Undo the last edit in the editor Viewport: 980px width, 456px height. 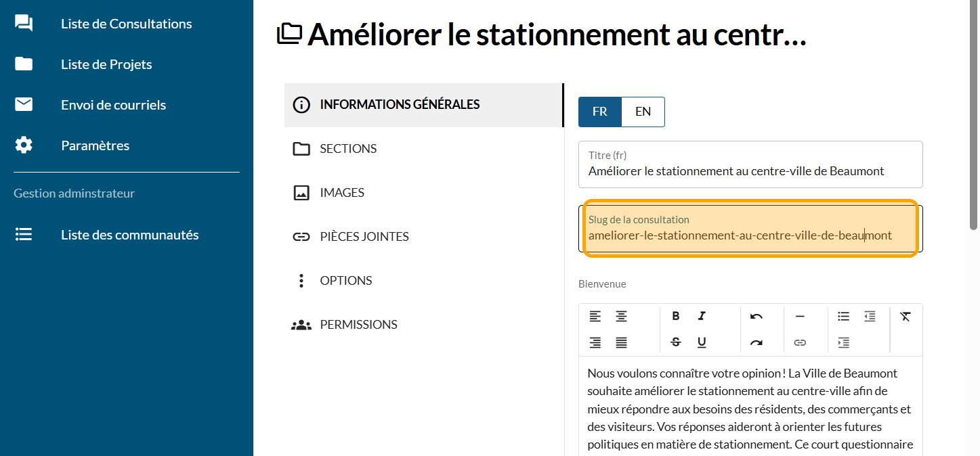pos(757,316)
